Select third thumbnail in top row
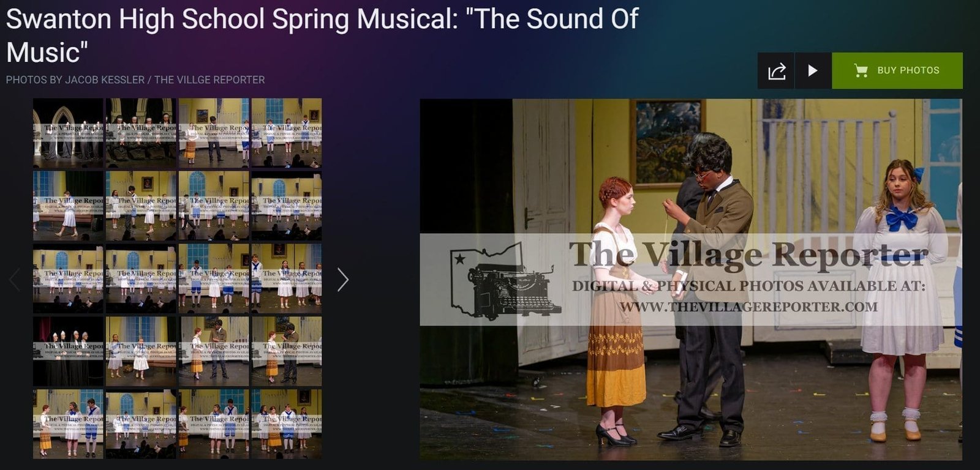This screenshot has width=980, height=470. coord(214,133)
